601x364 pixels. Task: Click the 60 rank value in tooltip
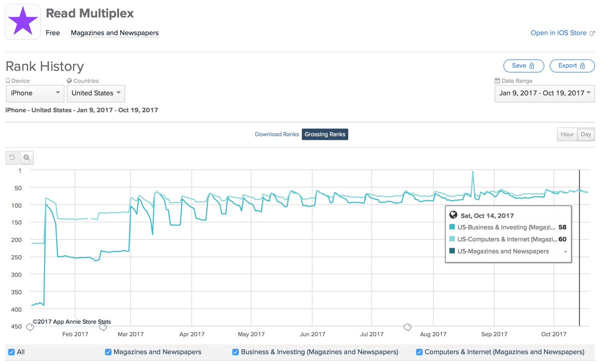coord(562,239)
